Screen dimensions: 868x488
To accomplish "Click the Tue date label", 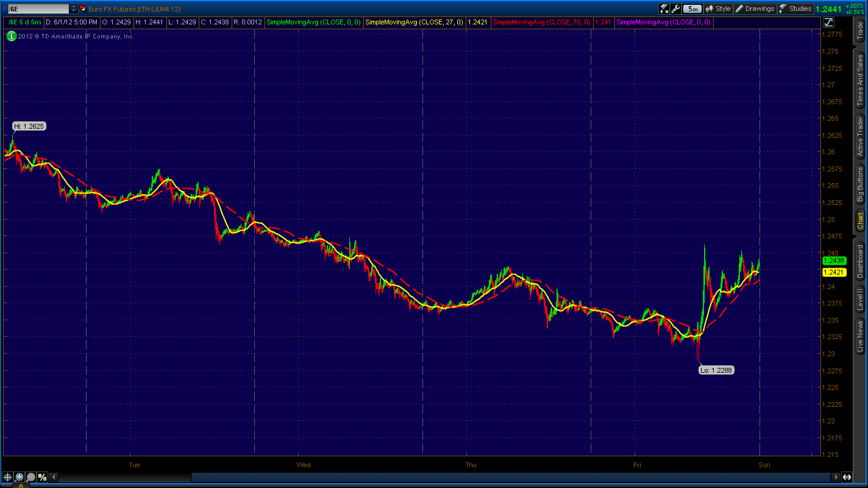I will point(134,465).
